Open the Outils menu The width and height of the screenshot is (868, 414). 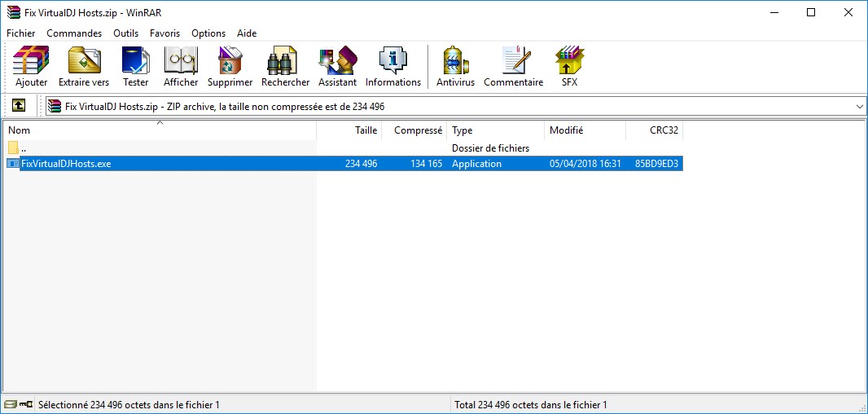125,33
